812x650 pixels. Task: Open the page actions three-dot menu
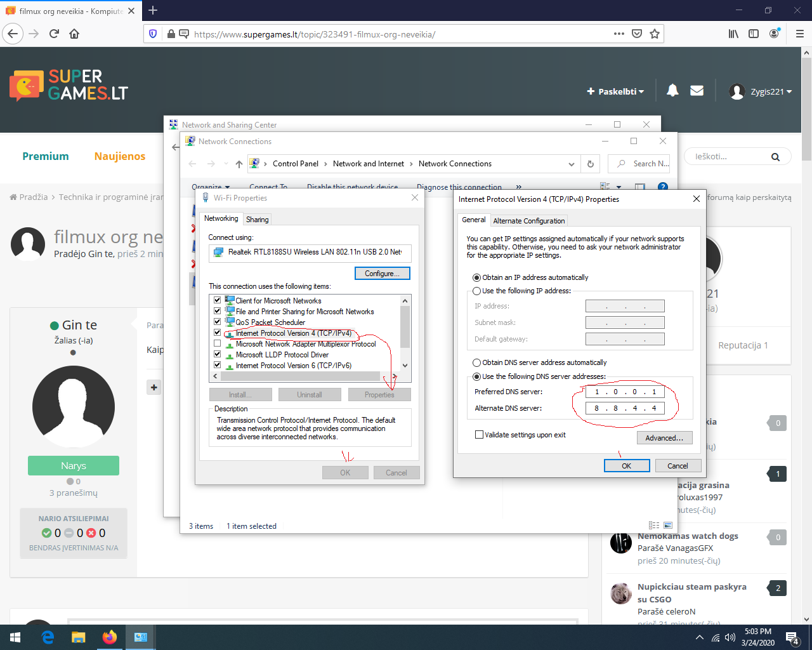619,34
